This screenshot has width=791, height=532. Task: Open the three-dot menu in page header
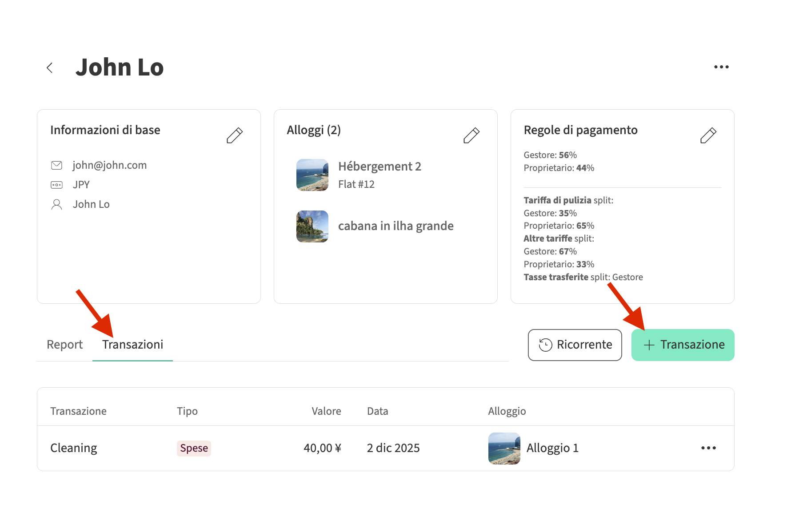pos(721,67)
